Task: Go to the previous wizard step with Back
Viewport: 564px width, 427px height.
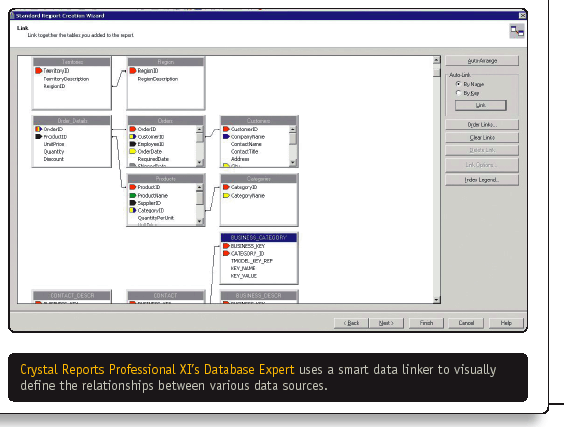Action: pyautogui.click(x=351, y=323)
